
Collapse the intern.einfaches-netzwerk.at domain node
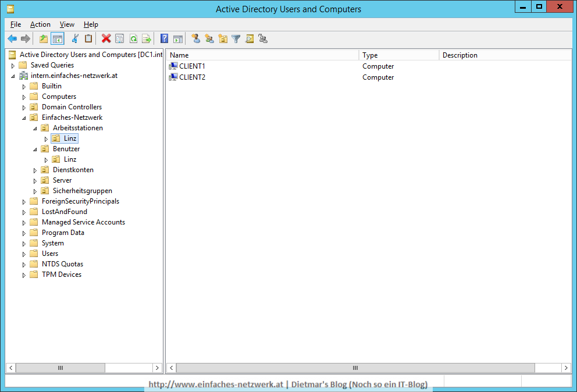13,76
